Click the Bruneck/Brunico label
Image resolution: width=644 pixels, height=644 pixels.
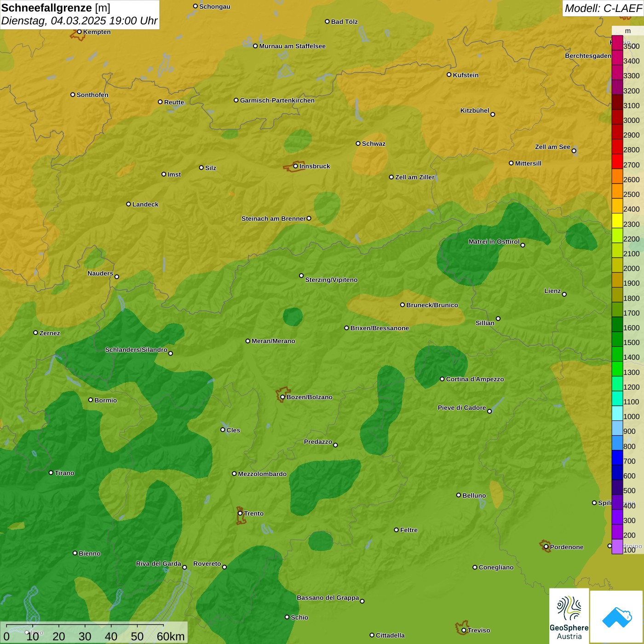click(432, 305)
